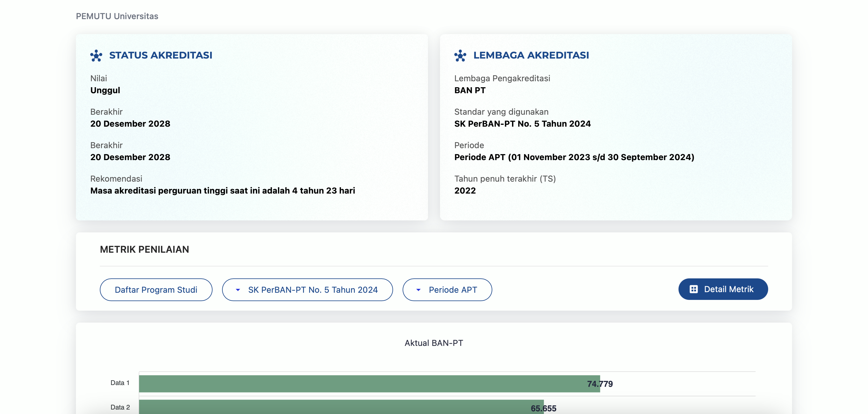Viewport: 868px width, 414px height.
Task: Click the Data 1 axis label
Action: click(x=120, y=383)
